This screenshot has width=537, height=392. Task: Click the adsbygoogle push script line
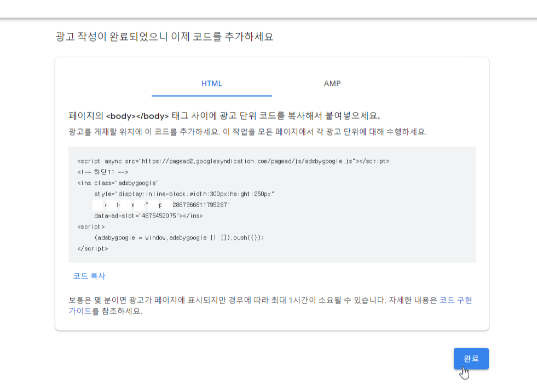(179, 238)
